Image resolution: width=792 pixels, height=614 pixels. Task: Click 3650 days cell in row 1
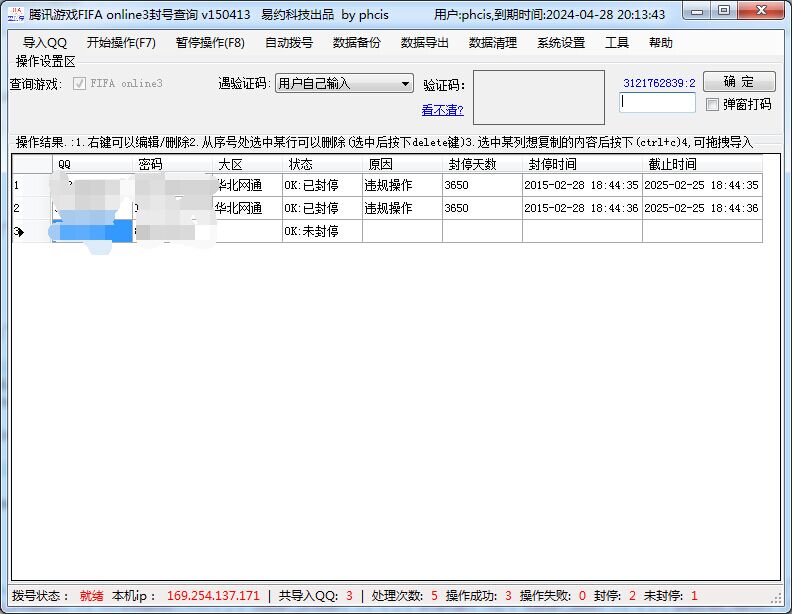click(x=482, y=185)
